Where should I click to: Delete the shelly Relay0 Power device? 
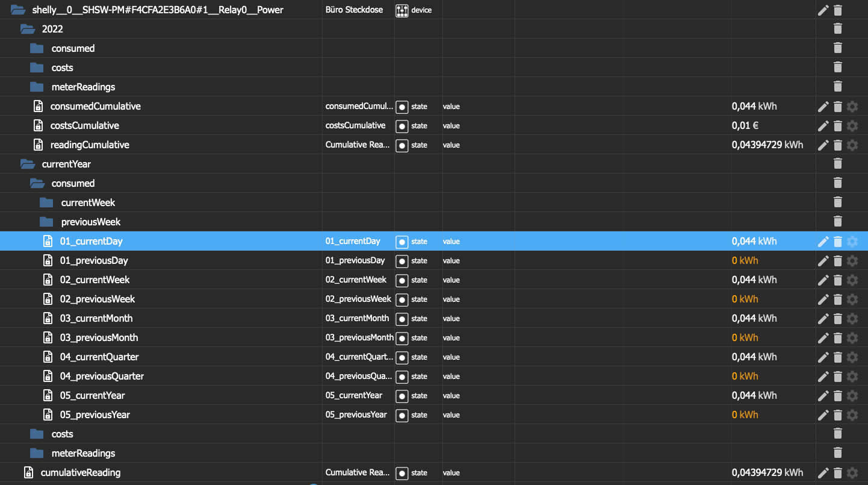(837, 10)
